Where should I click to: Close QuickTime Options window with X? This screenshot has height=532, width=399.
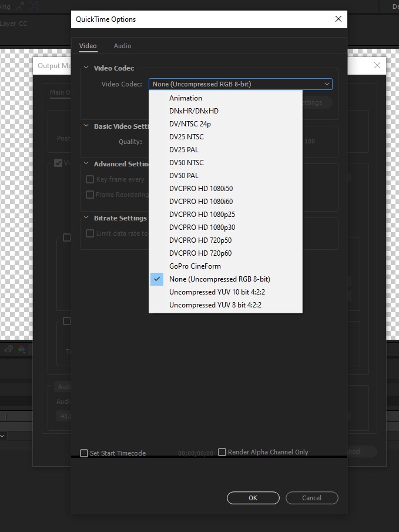(338, 19)
